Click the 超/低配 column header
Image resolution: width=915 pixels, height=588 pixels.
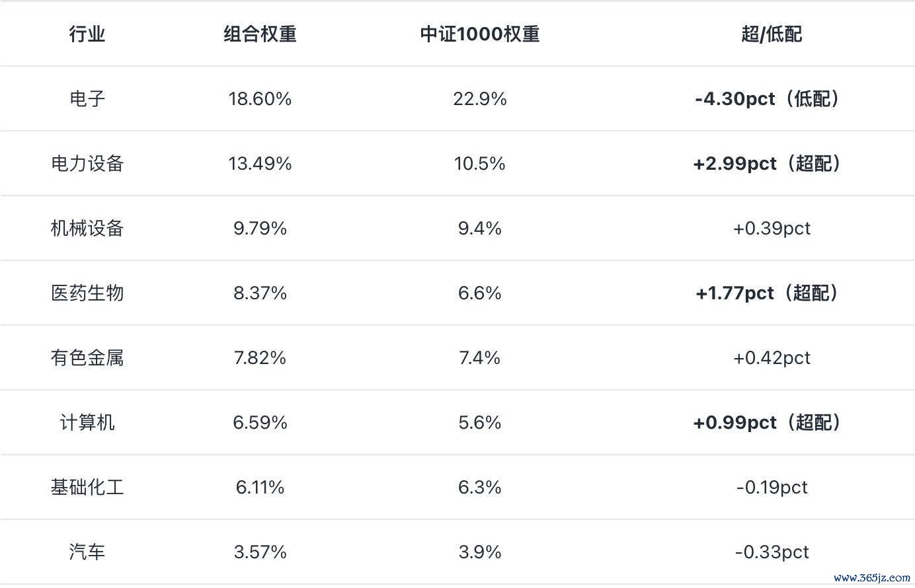tap(772, 34)
